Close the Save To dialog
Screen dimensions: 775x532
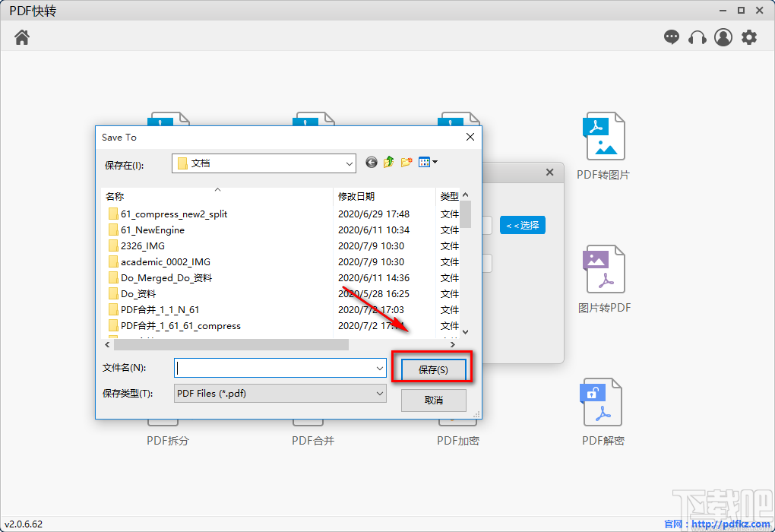[470, 137]
